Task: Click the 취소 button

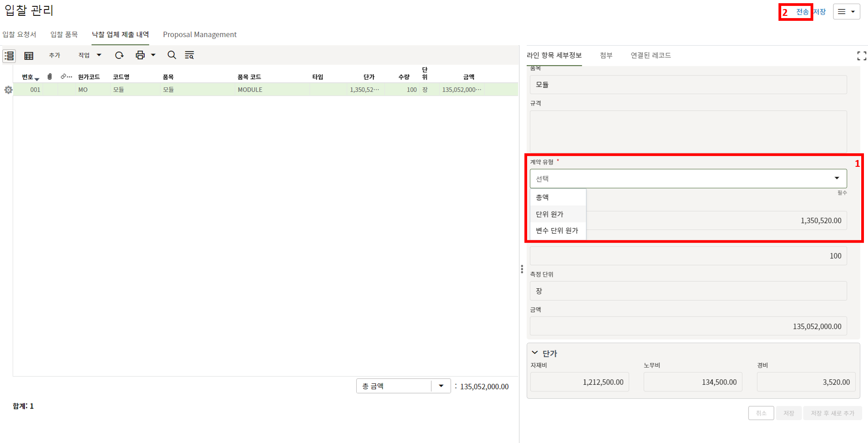Action: pyautogui.click(x=761, y=413)
